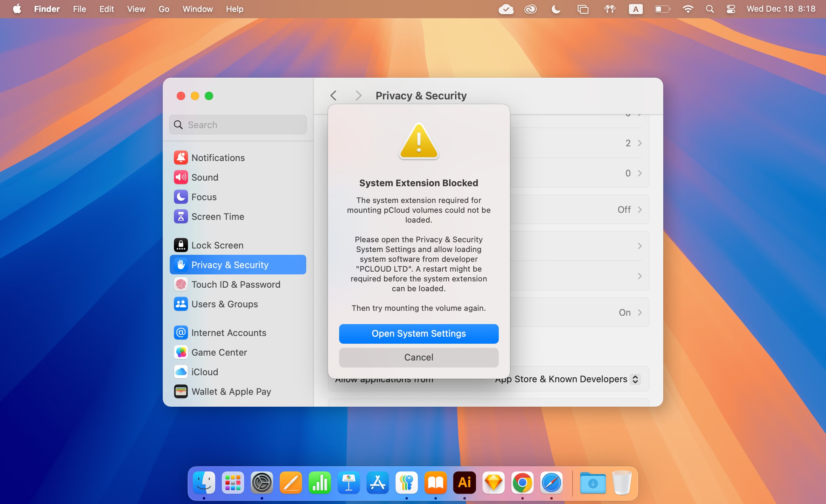This screenshot has height=504, width=826.
Task: Open Notifications settings in the sidebar
Action: coord(218,157)
